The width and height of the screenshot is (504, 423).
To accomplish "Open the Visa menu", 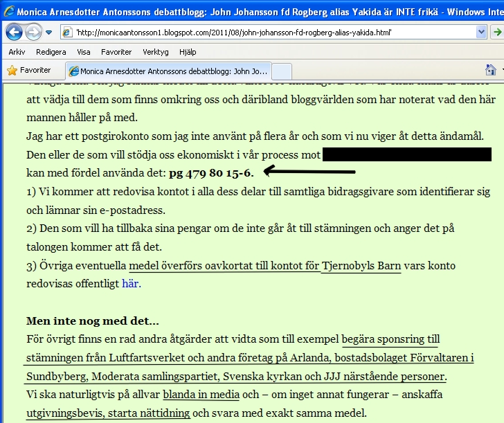I will 84,52.
